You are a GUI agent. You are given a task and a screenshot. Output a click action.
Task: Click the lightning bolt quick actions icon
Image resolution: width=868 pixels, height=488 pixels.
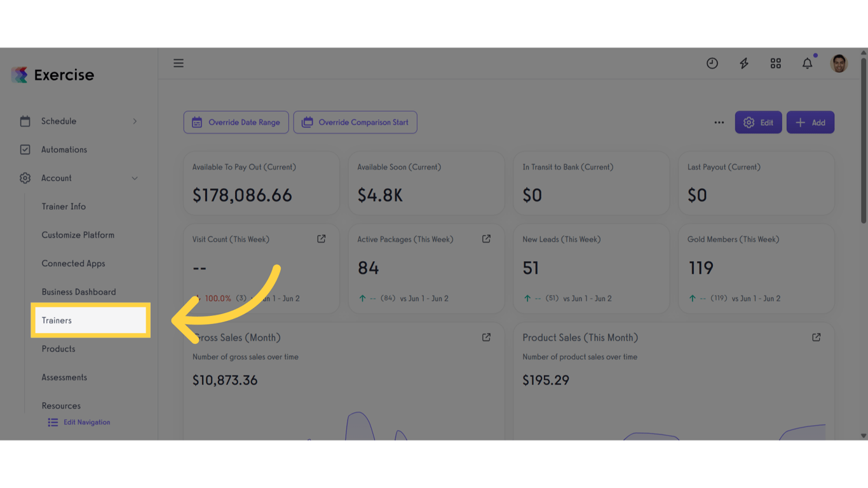click(x=744, y=63)
